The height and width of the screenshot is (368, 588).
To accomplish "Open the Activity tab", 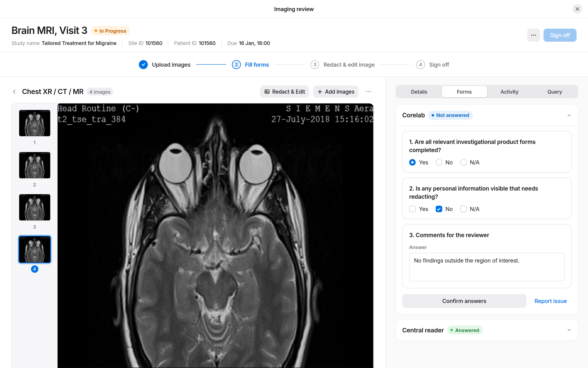I will click(x=509, y=92).
